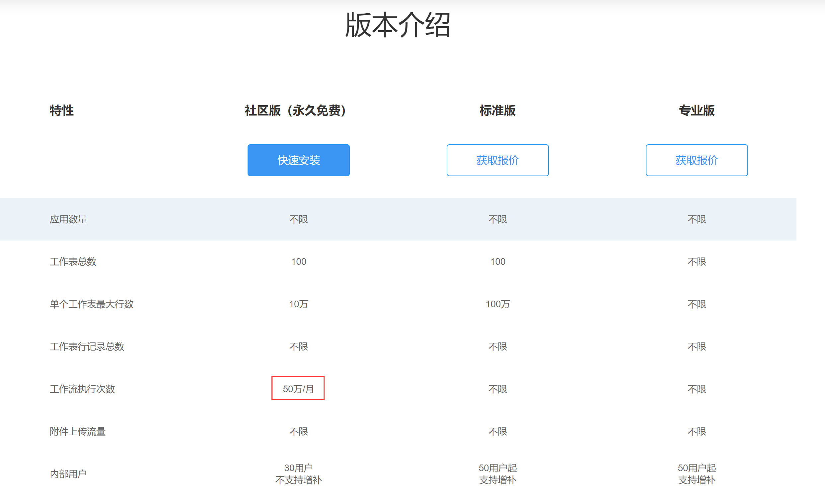Click the highlighted 50万/月 cell
The height and width of the screenshot is (504, 825).
(298, 389)
